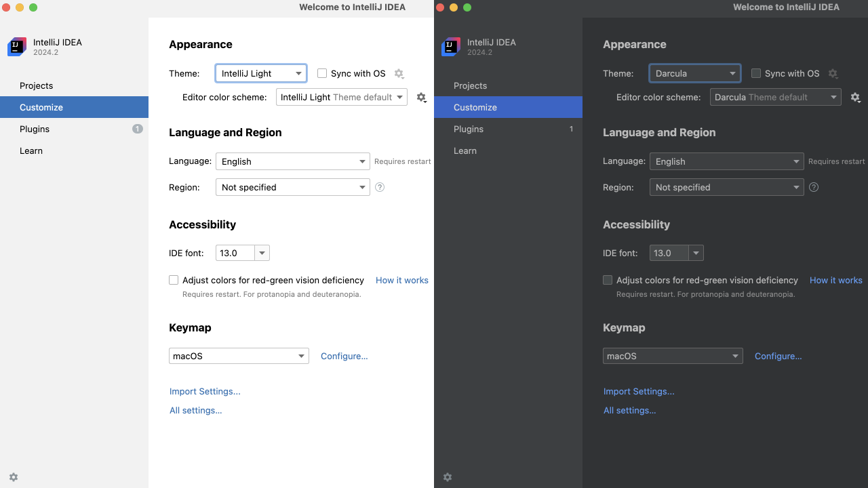Enable Sync with OS in dark window
The image size is (868, 488).
tap(756, 73)
